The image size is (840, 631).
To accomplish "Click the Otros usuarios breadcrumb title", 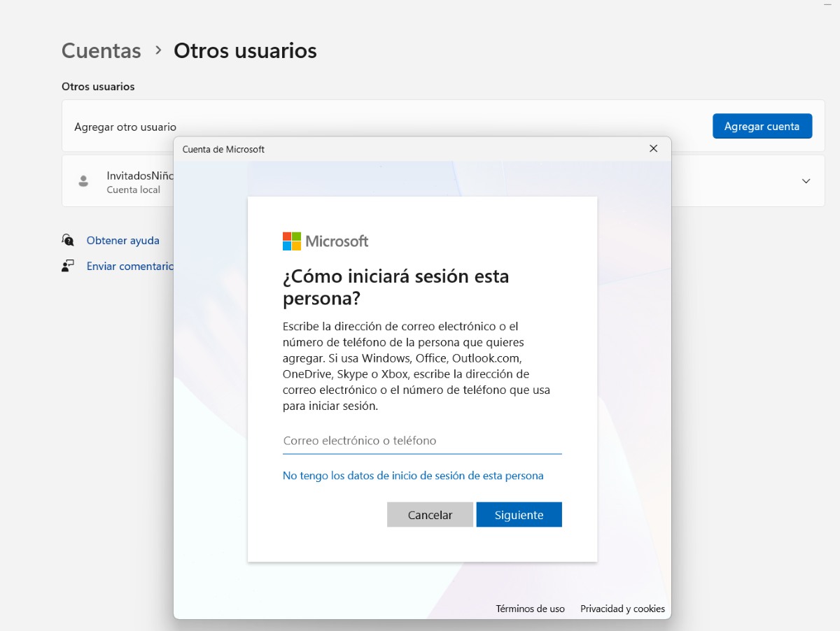I will tap(245, 50).
